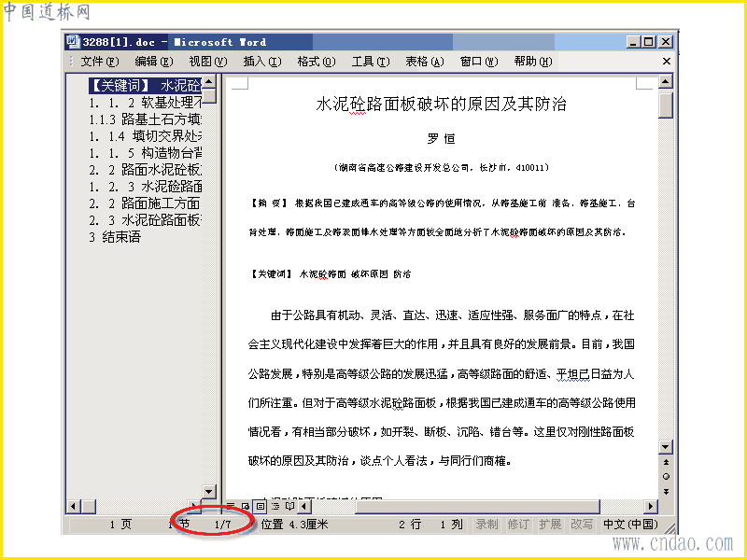The width and height of the screenshot is (747, 560).
Task: Click the horizontal scrollbar left arrow
Action: point(303,505)
